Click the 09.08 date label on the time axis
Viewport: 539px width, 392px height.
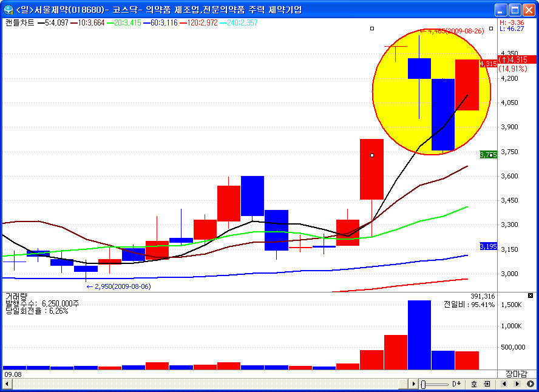click(13, 374)
